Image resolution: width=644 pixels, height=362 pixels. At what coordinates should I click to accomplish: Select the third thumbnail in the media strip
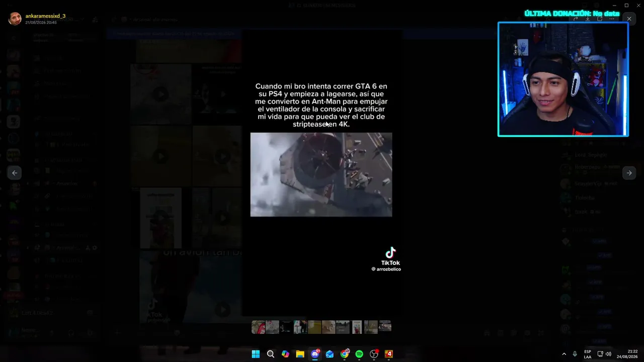click(286, 327)
